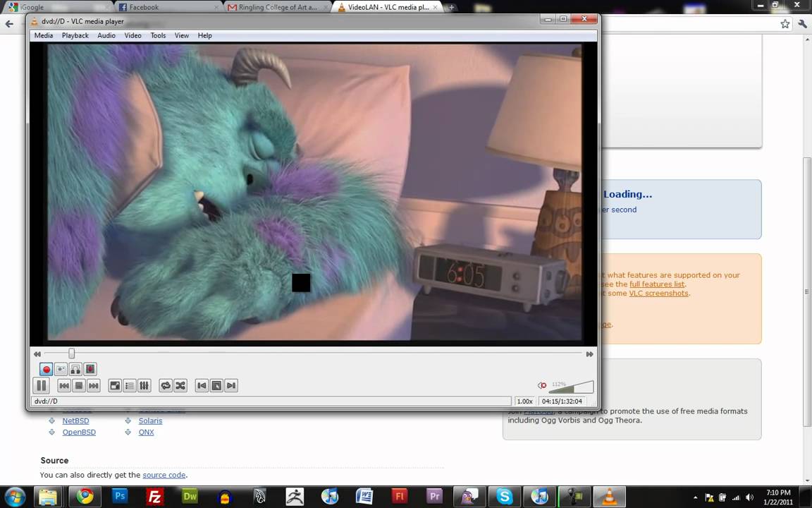Viewport: 812px width, 508px height.
Task: Launch Photoshop from taskbar
Action: (x=120, y=497)
